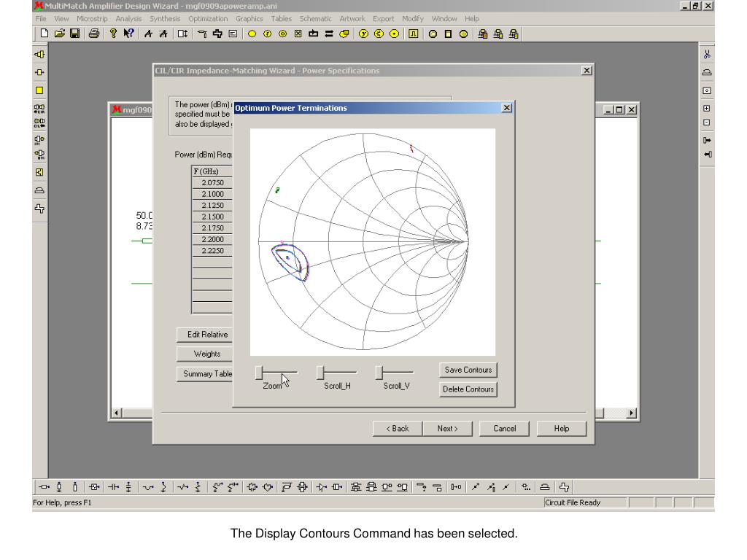Select the 2.1500 frequency cell
Screen dimensions: 747x560
(x=212, y=217)
